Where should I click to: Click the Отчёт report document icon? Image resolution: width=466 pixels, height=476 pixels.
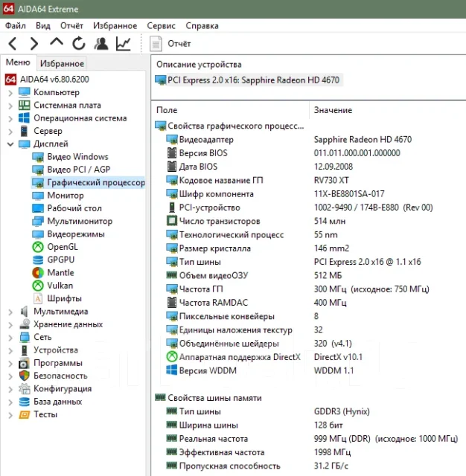click(156, 44)
